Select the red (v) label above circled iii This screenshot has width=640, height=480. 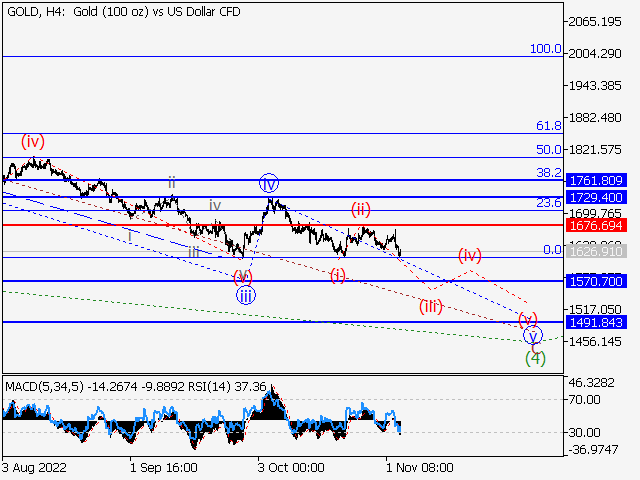[x=243, y=276]
